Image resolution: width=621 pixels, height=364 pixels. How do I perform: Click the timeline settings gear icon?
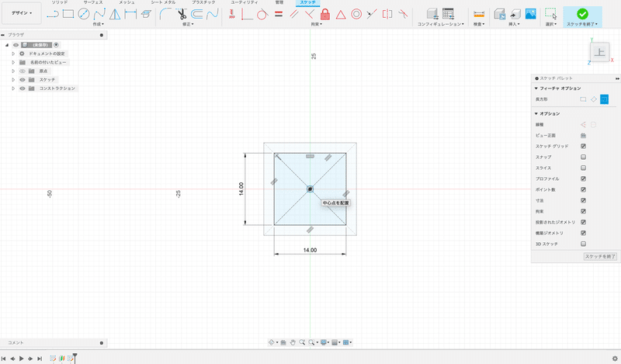click(615, 359)
